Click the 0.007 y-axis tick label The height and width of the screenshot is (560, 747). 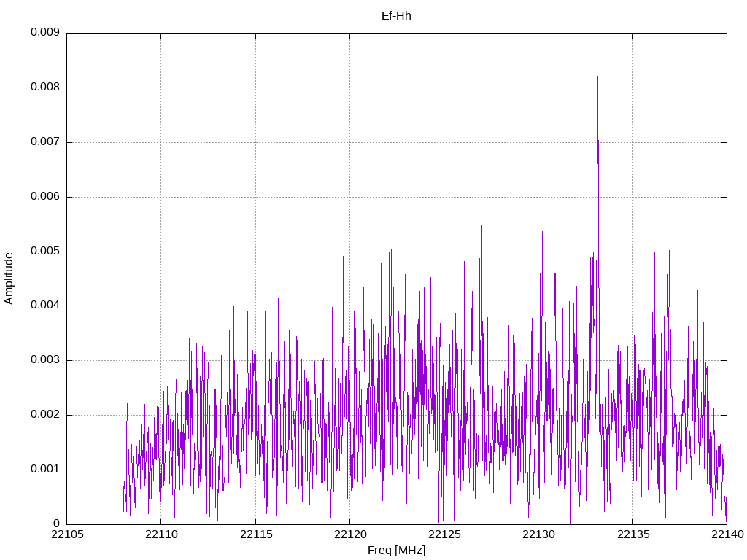tap(45, 142)
